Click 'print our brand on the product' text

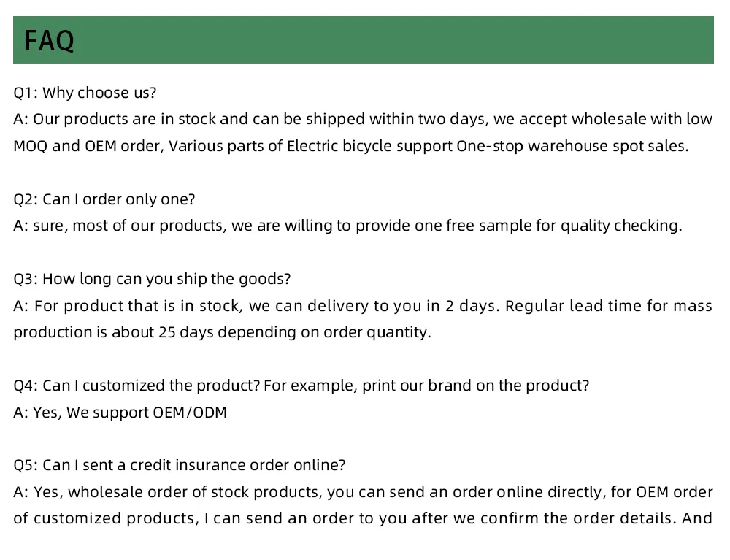click(474, 386)
